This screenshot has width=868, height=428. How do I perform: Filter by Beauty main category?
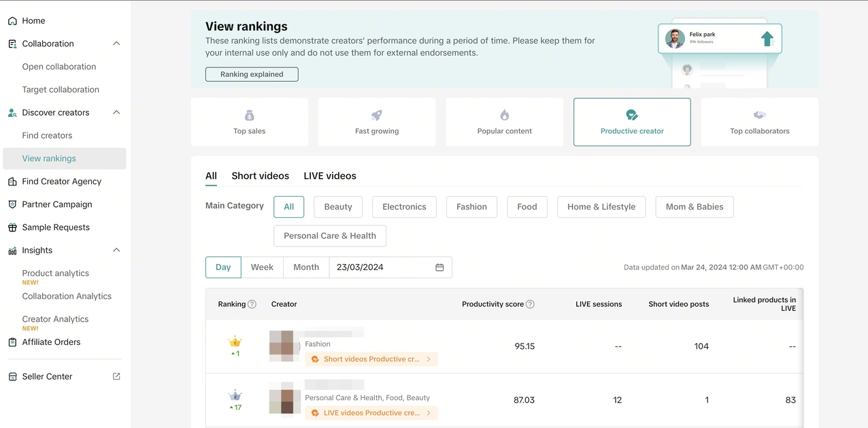tap(338, 207)
